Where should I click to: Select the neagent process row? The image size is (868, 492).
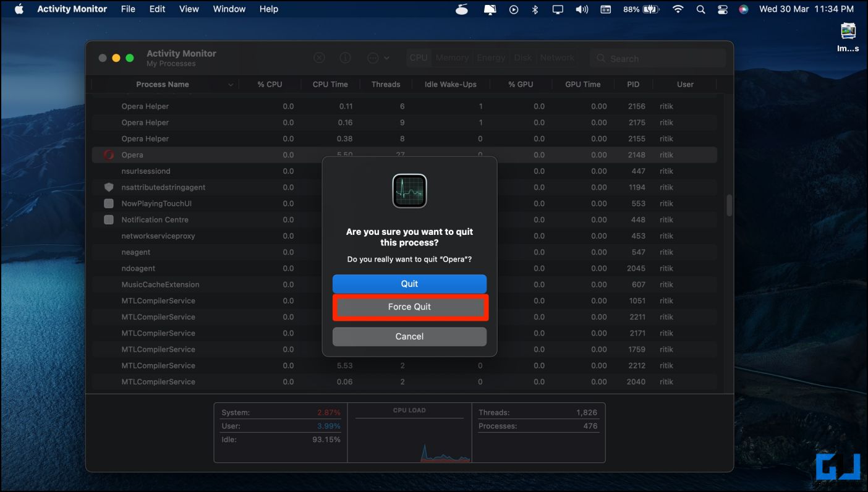404,252
